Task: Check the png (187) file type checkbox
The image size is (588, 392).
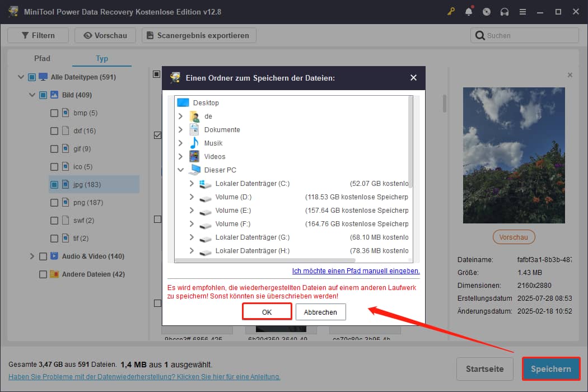Action: point(54,202)
